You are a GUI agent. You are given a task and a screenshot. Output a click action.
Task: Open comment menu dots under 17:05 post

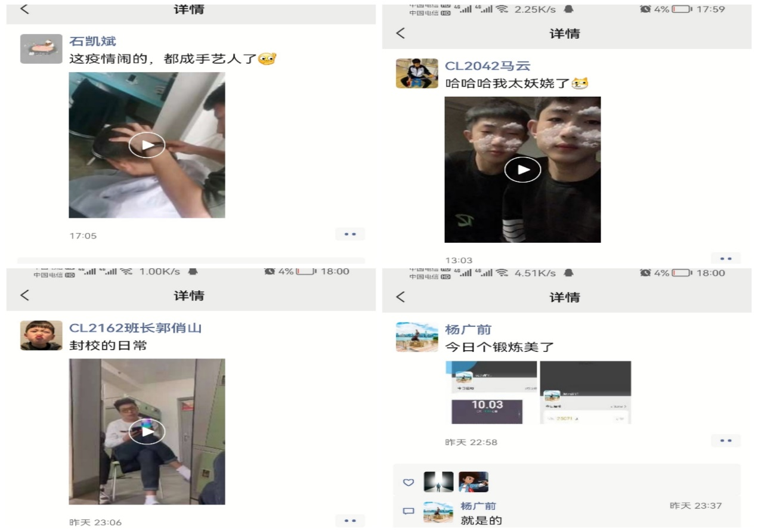coord(350,234)
